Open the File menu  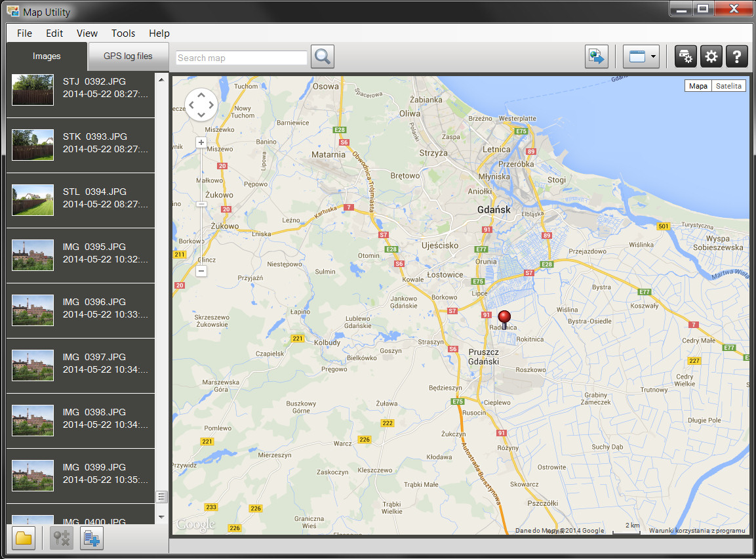click(x=25, y=33)
